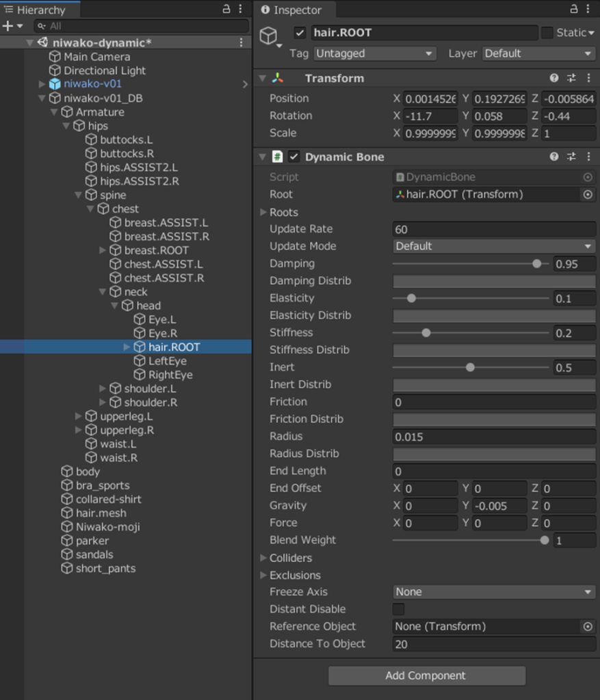Open the Freeze Axis dropdown
The image size is (600, 700).
[x=493, y=592]
